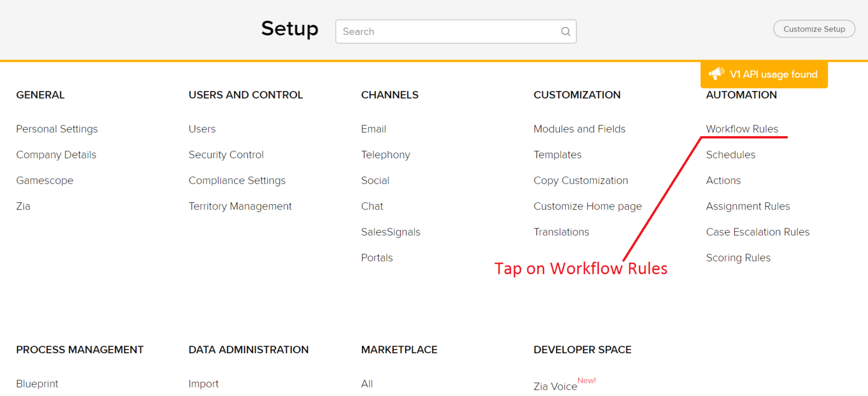The width and height of the screenshot is (868, 396).
Task: Open Translations settings
Action: click(561, 232)
